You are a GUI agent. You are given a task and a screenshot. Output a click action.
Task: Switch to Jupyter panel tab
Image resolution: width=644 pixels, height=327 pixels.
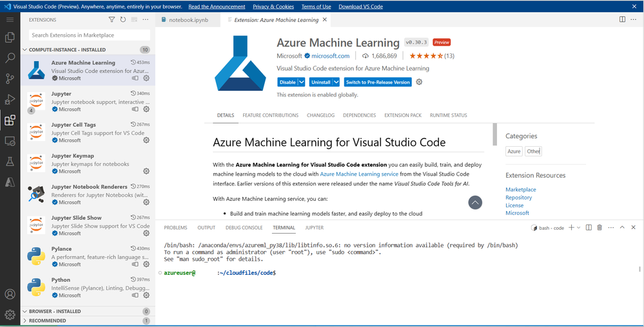pos(314,227)
